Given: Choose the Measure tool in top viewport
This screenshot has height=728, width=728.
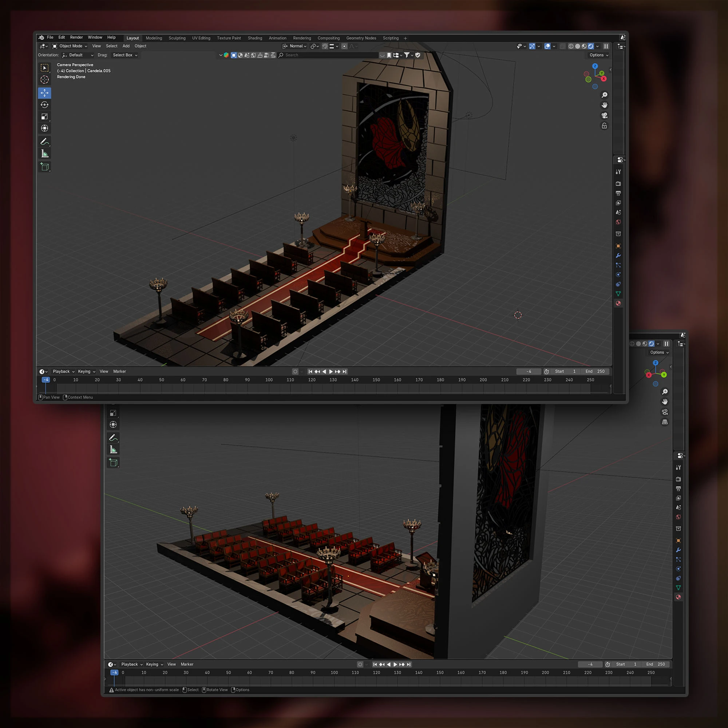Looking at the screenshot, I should coord(44,154).
